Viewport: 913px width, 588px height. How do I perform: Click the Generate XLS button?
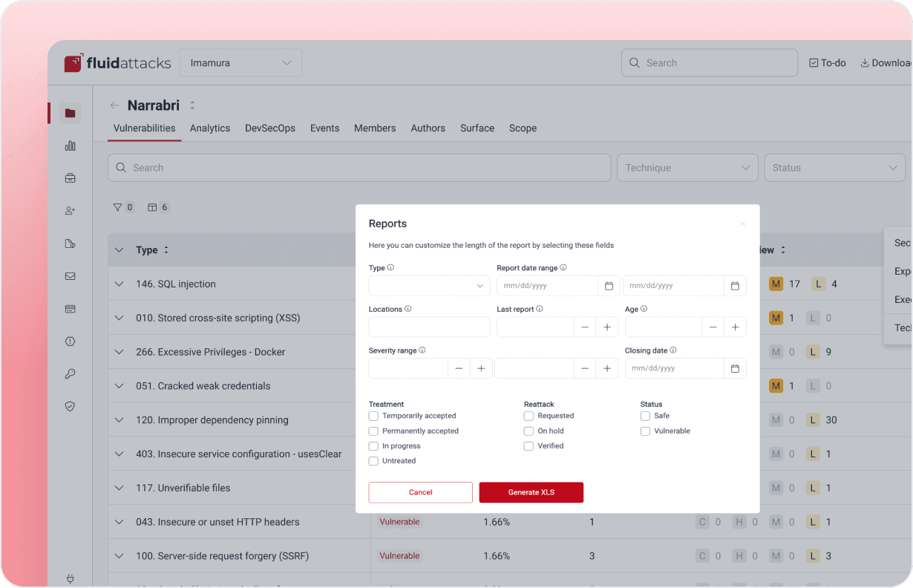(x=531, y=492)
